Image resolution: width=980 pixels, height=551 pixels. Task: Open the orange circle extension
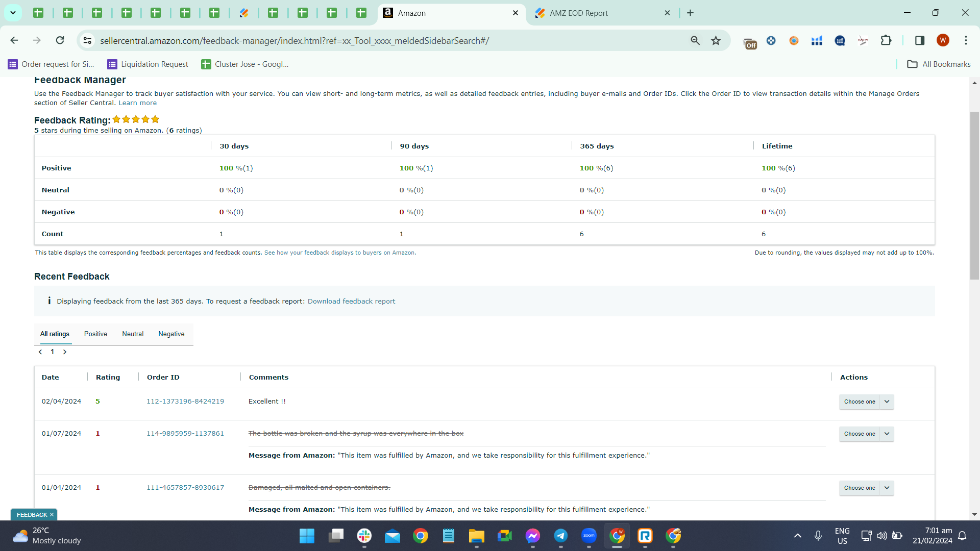[x=794, y=40]
